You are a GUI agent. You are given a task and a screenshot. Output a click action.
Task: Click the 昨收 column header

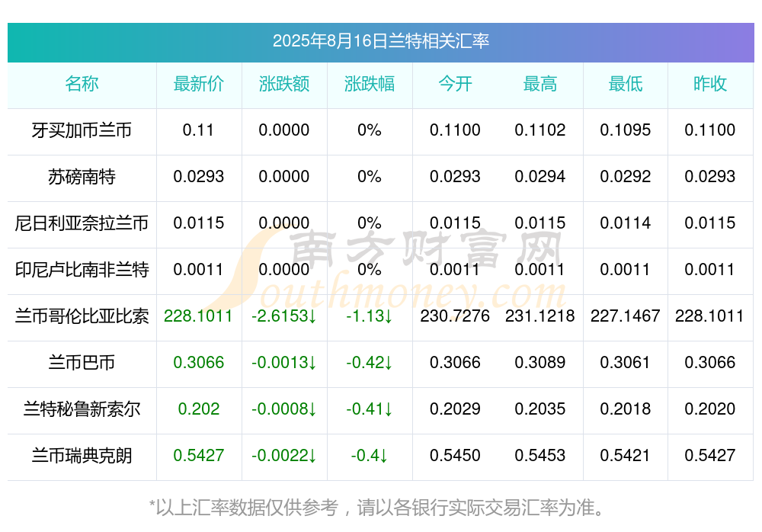[710, 84]
